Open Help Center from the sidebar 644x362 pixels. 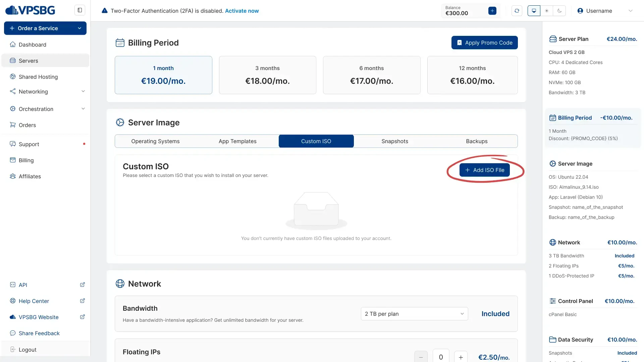[34, 301]
